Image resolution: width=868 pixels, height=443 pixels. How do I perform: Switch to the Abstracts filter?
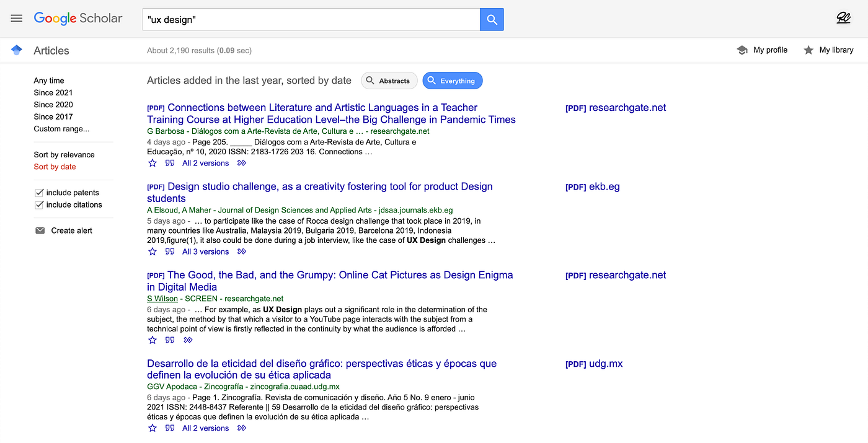pos(389,81)
